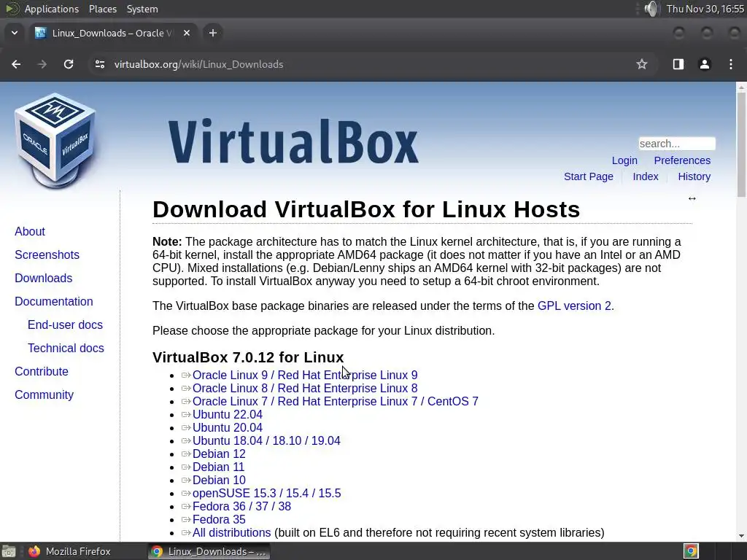Open the GPL version 2 link
The height and width of the screenshot is (560, 747).
click(575, 306)
